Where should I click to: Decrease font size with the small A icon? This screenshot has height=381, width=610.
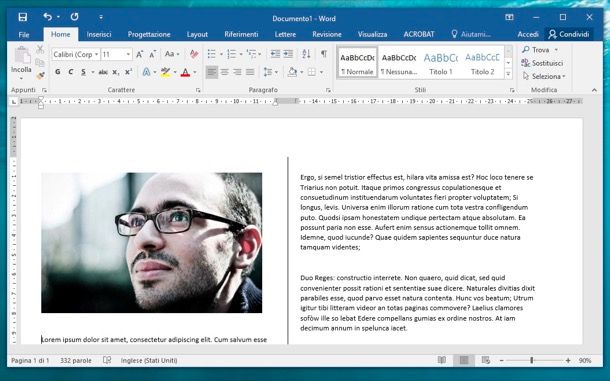click(153, 54)
